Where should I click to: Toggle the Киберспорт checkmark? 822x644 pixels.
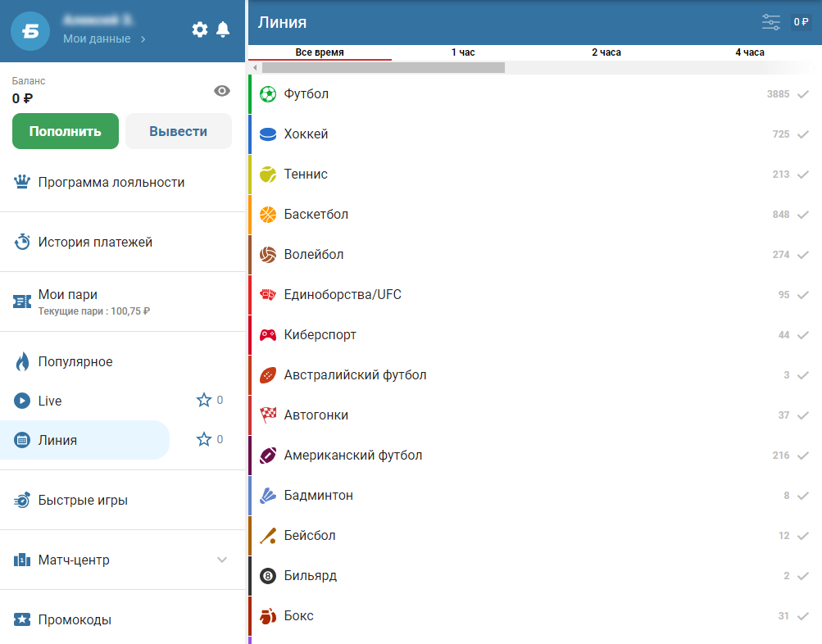(x=802, y=335)
